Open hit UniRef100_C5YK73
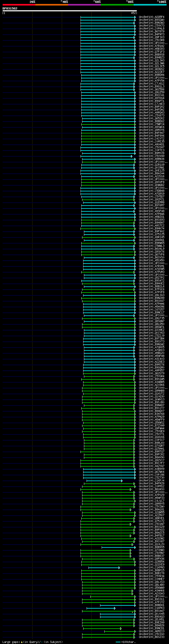Screen dimensions: 169x644 152,26
